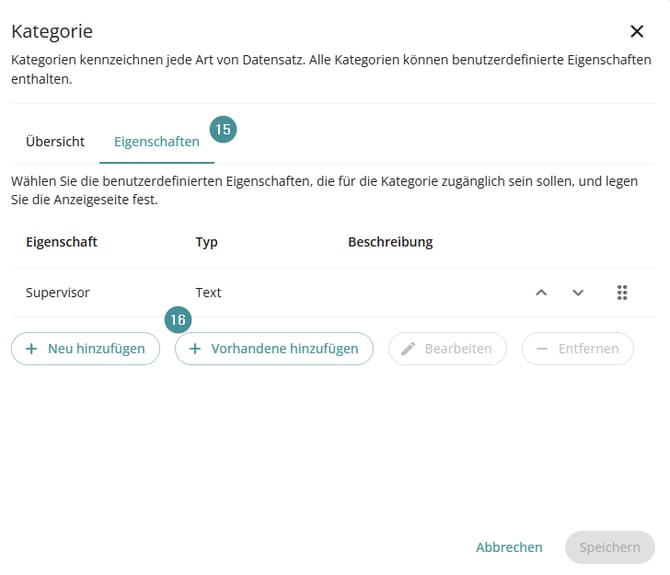Select the Supervisor property name
Image resolution: width=670 pixels, height=575 pixels.
pyautogui.click(x=58, y=293)
